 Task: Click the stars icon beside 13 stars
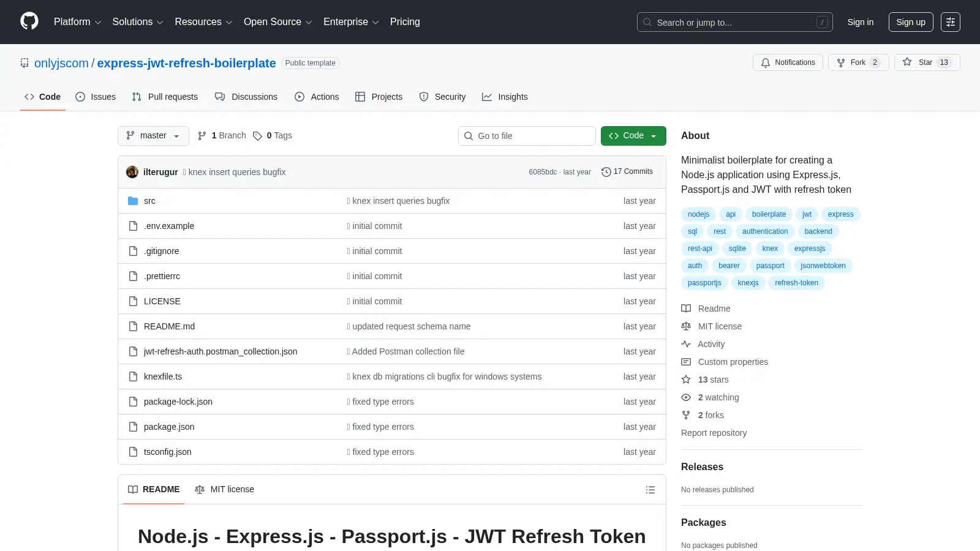[x=686, y=380]
